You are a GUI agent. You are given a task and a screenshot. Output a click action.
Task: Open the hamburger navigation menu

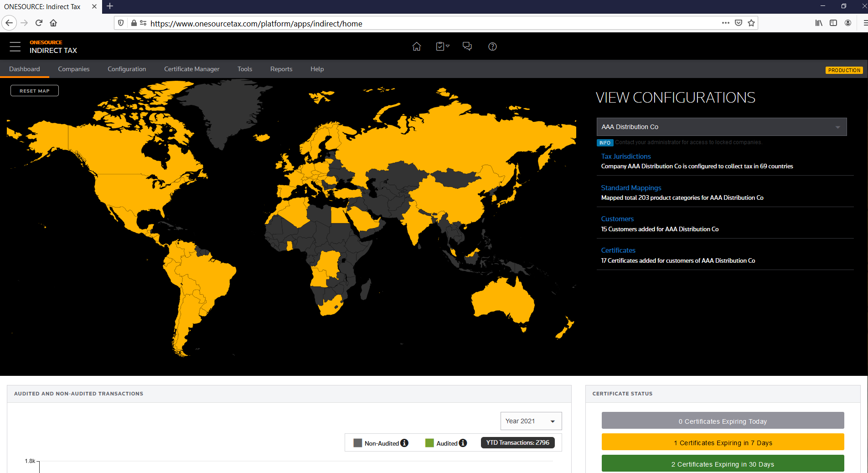pyautogui.click(x=15, y=47)
